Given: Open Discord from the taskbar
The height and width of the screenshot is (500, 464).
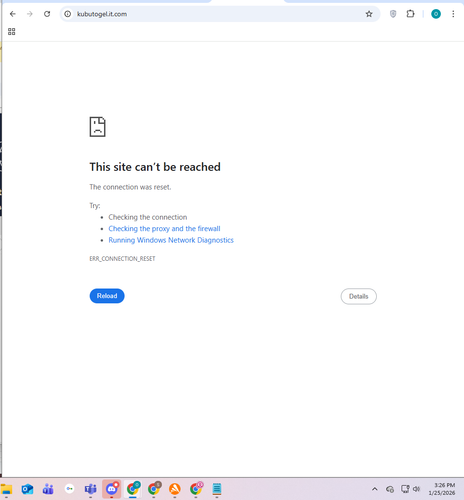Looking at the screenshot, I should [112, 489].
